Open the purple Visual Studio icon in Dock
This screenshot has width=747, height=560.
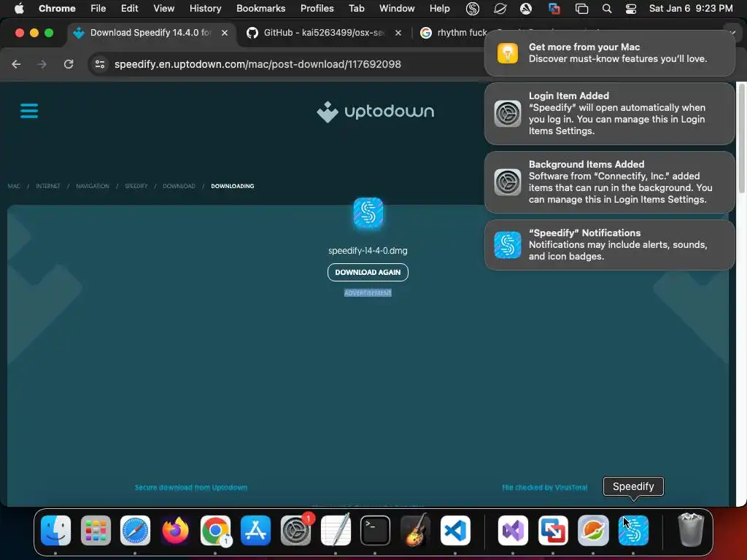pyautogui.click(x=513, y=530)
